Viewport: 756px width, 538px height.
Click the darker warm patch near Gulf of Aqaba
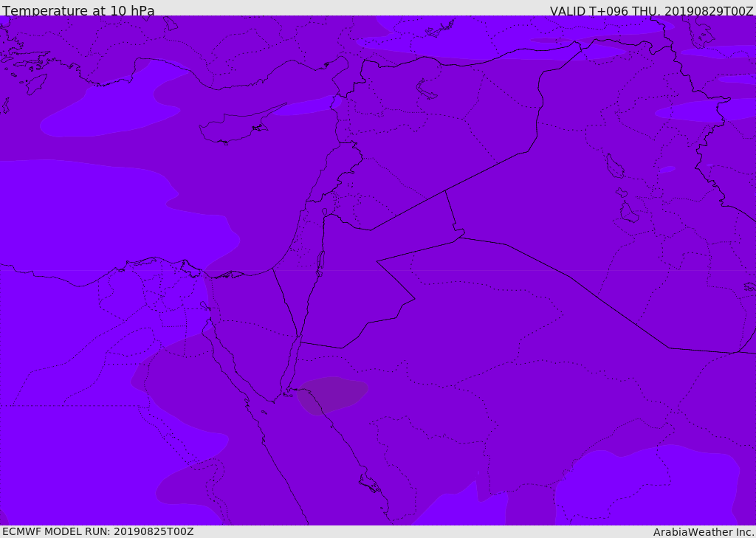[x=331, y=395]
